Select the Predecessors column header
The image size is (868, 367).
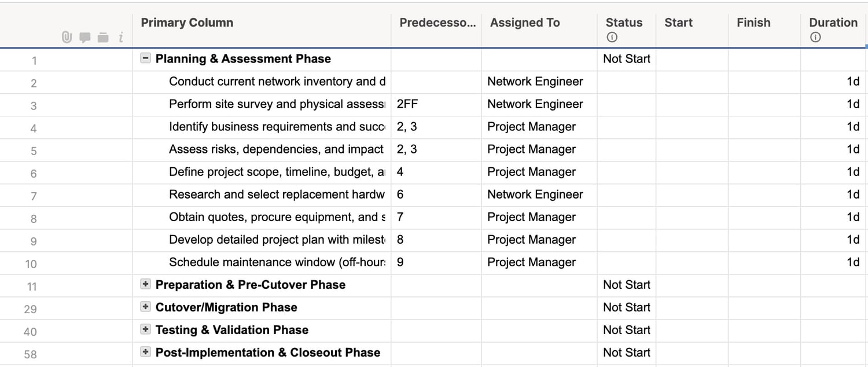pyautogui.click(x=437, y=23)
